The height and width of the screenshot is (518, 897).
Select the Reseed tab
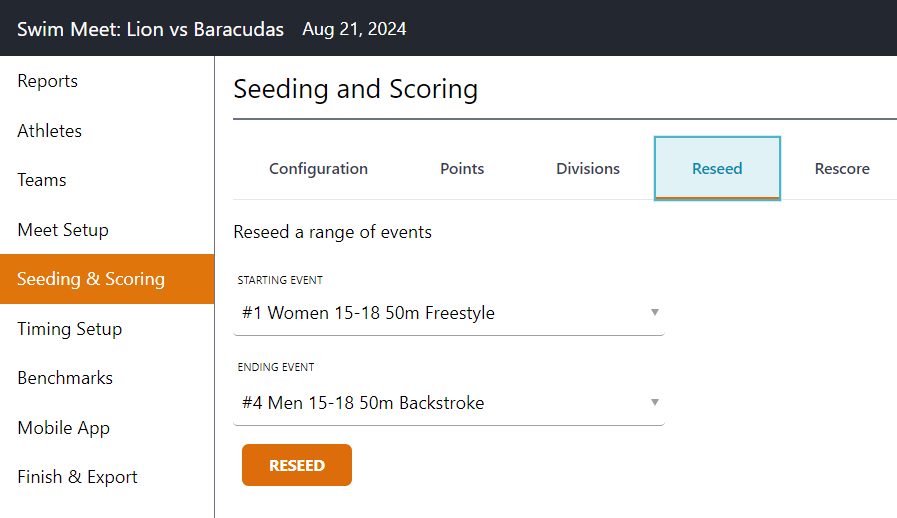717,169
